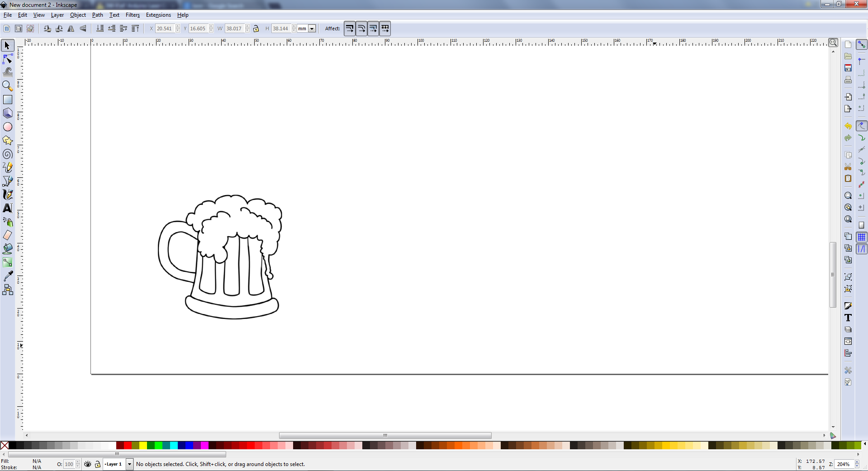The height and width of the screenshot is (471, 868).
Task: Open the Object menu
Action: (78, 15)
